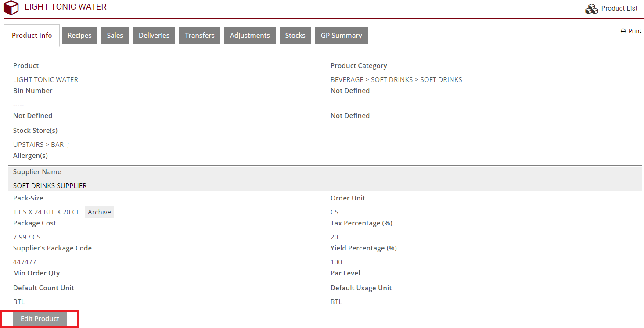Click the BTL Default Count Unit value
The image size is (644, 328).
coord(19,302)
